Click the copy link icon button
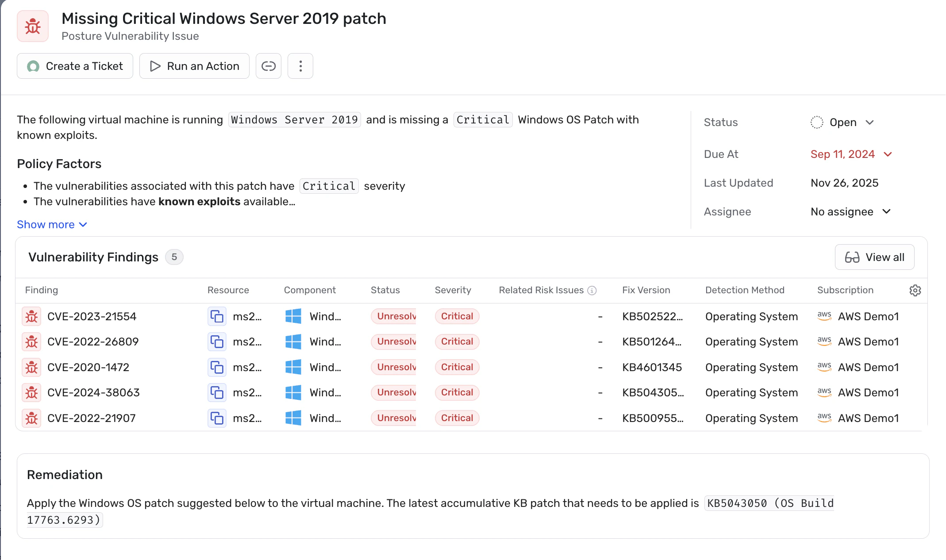The width and height of the screenshot is (946, 560). coord(269,66)
